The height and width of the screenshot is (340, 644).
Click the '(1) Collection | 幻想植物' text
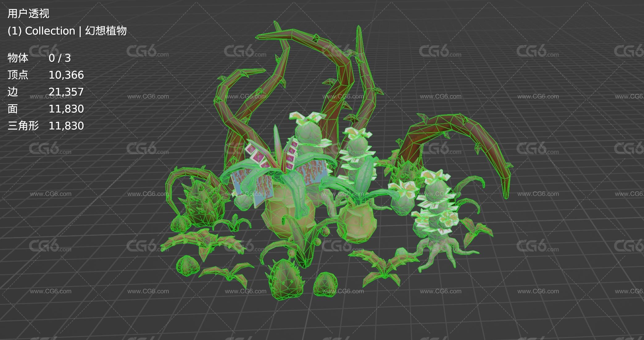tap(67, 31)
